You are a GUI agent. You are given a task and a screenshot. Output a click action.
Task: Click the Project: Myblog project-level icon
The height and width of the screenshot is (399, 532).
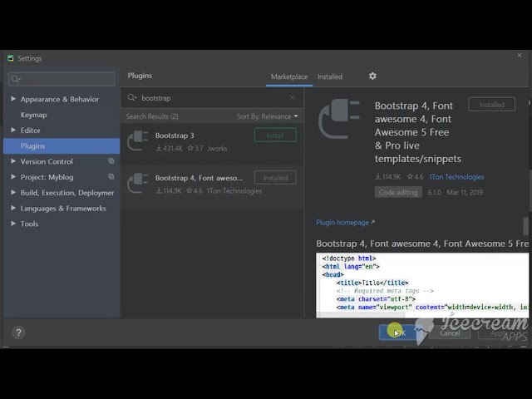tap(111, 176)
